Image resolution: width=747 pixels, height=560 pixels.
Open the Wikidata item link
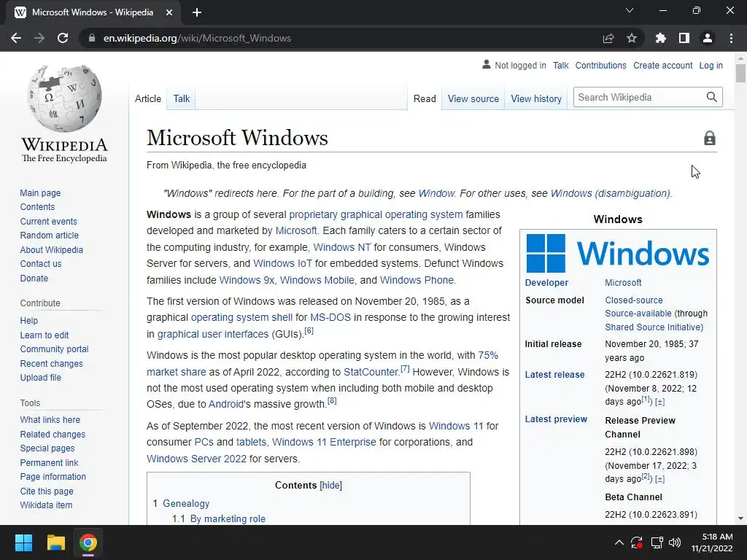(46, 505)
